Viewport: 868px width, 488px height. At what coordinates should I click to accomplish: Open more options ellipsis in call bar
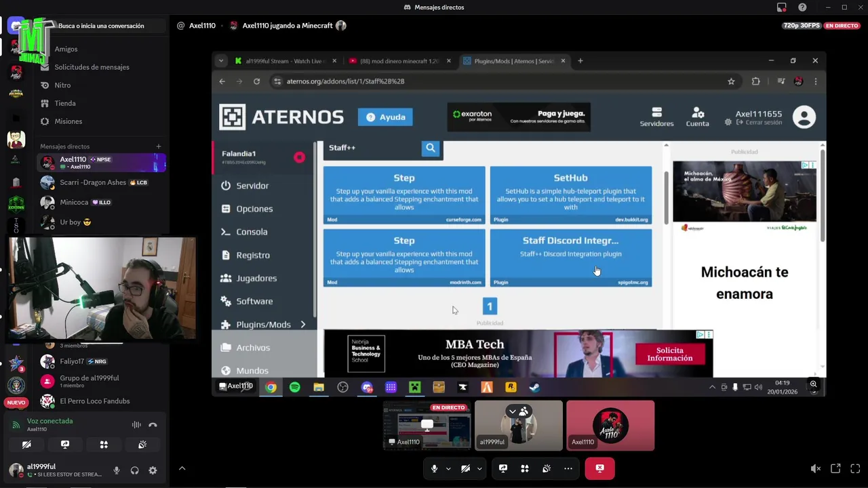tap(568, 468)
